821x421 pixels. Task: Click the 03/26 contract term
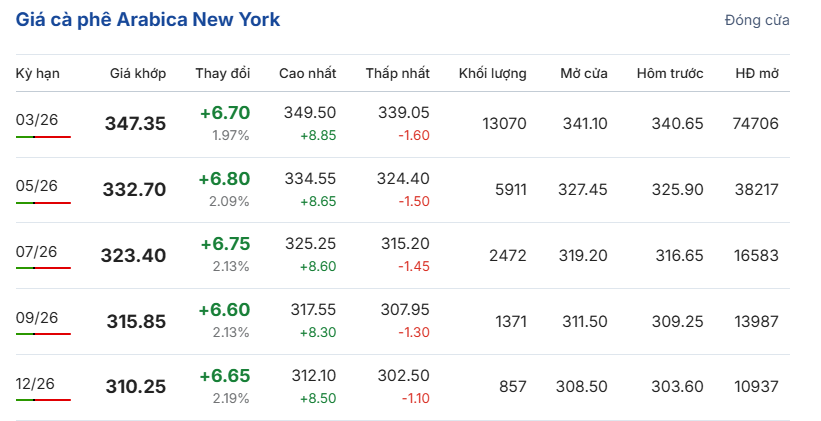coord(37,120)
